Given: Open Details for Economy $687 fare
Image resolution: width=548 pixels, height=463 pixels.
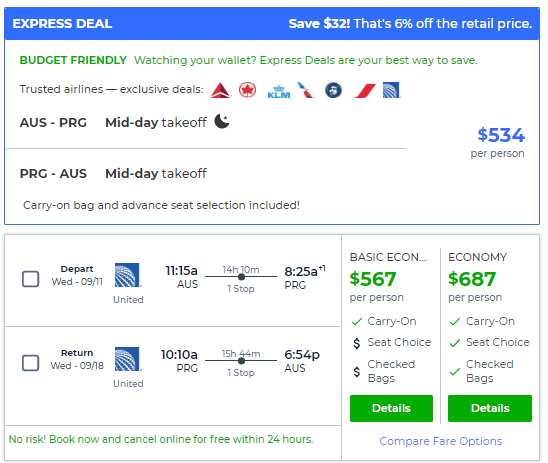Looking at the screenshot, I should pos(490,408).
